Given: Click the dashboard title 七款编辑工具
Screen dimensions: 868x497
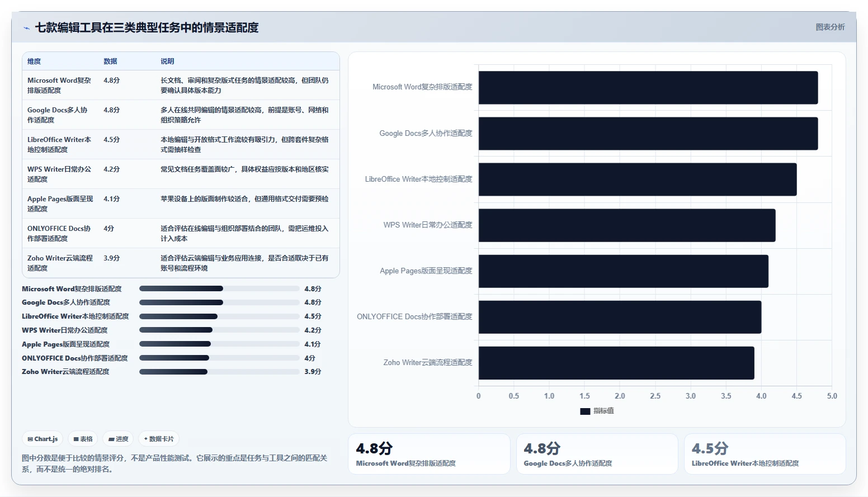Looking at the screenshot, I should click(147, 27).
